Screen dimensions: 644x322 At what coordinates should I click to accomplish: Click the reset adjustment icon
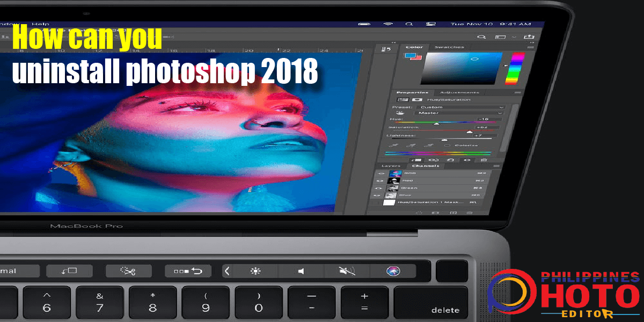click(450, 160)
